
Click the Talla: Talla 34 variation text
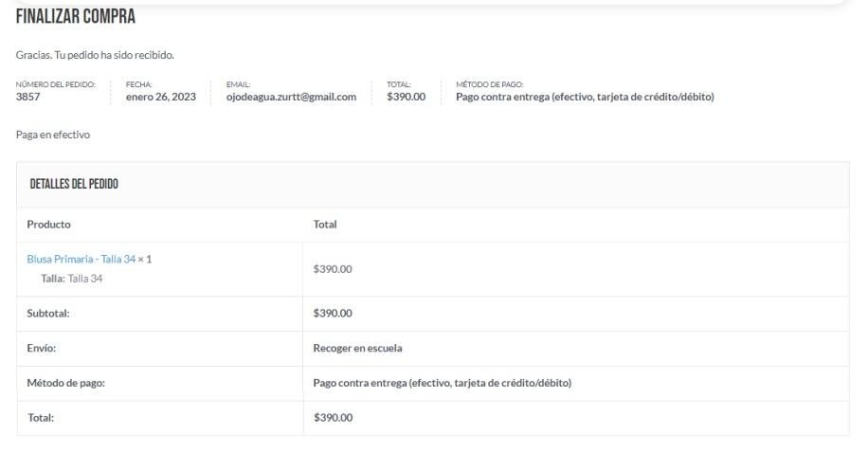tap(72, 279)
